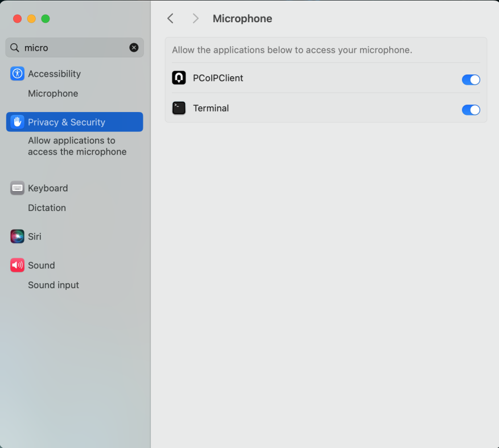Click the Terminal app icon
499x448 pixels.
[x=179, y=108]
